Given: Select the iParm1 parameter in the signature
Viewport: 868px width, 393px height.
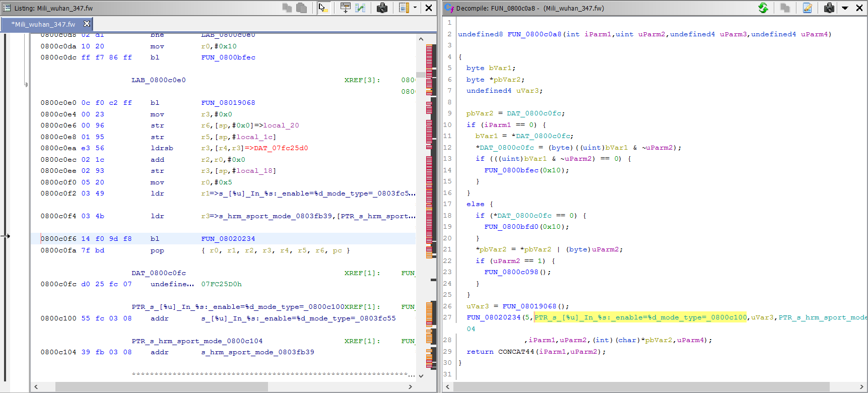Looking at the screenshot, I should (x=597, y=34).
